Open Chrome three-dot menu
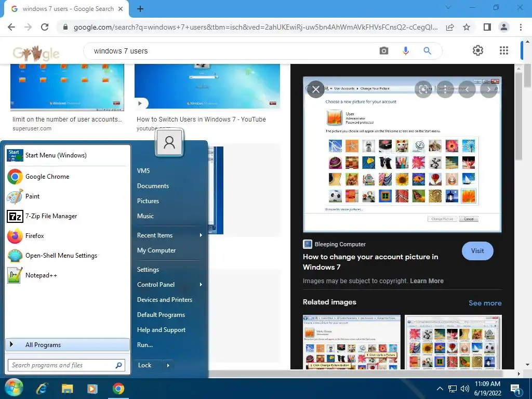This screenshot has height=399, width=532. point(521,27)
